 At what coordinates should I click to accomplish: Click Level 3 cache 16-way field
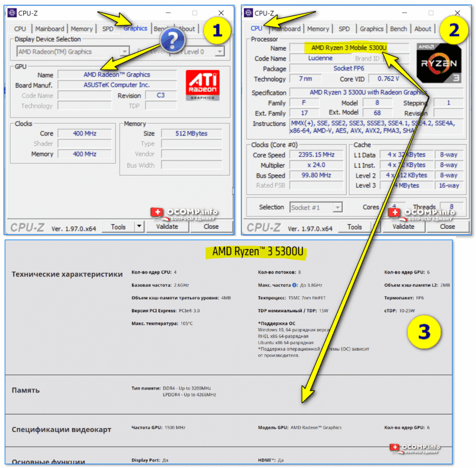click(x=449, y=186)
